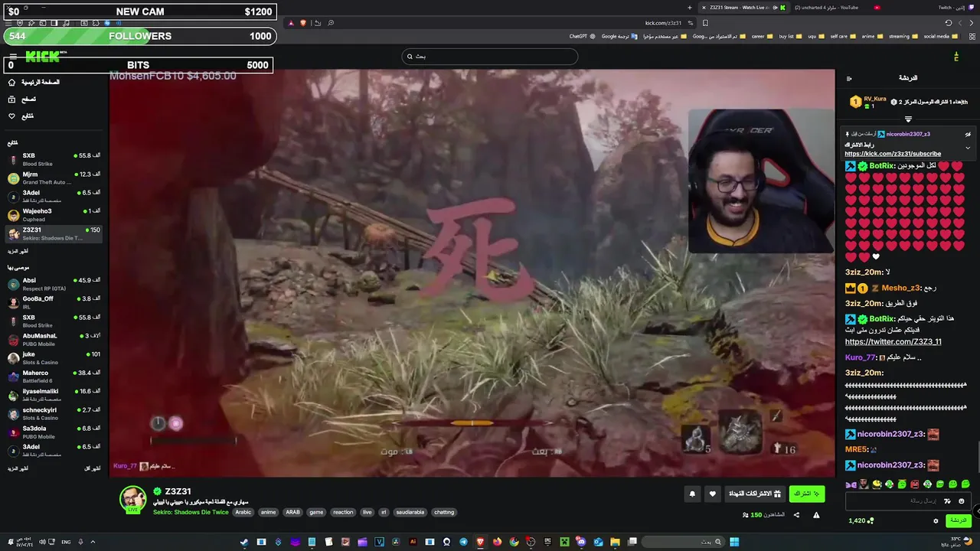Viewport: 980px width, 551px height.
Task: Open File Explorer folder in taskbar
Action: click(615, 542)
